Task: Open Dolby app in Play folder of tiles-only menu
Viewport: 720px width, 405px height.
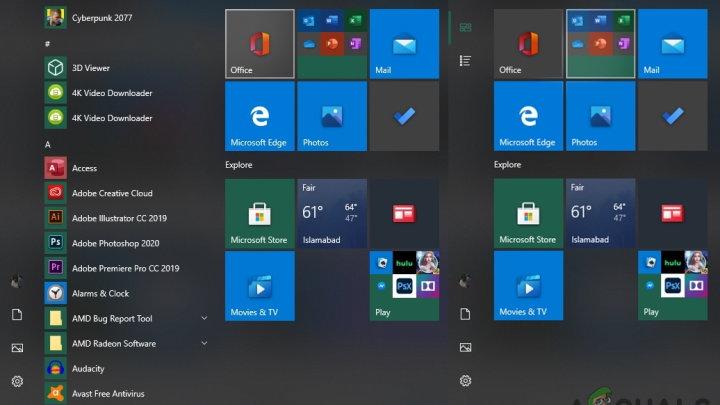Action: pyautogui.click(x=696, y=286)
